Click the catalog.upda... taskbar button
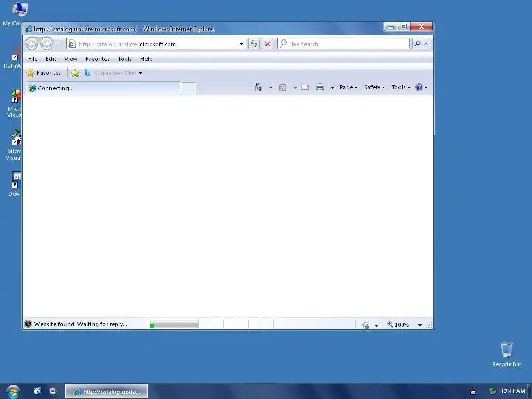 pos(107,392)
